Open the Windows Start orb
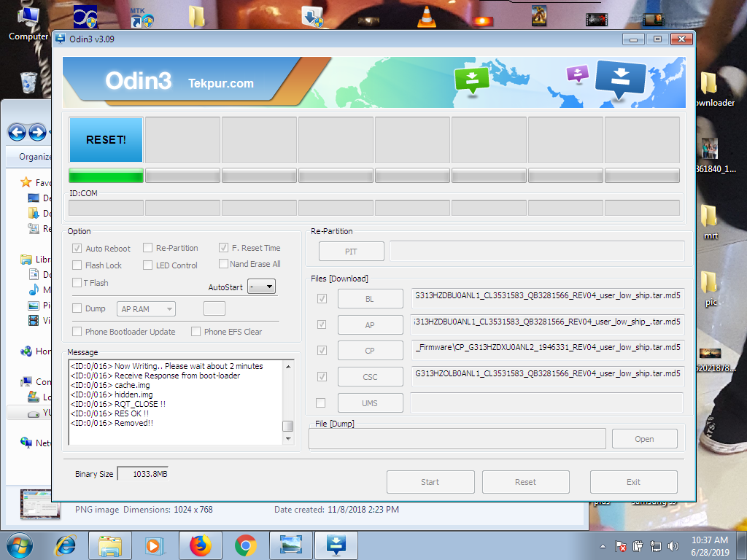 tap(20, 545)
